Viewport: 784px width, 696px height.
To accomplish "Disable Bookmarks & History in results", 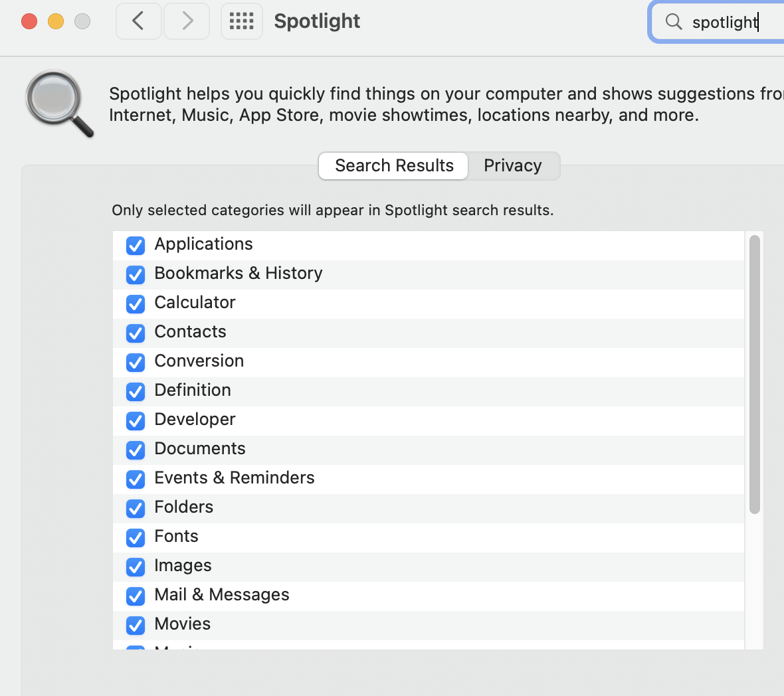I will click(136, 274).
